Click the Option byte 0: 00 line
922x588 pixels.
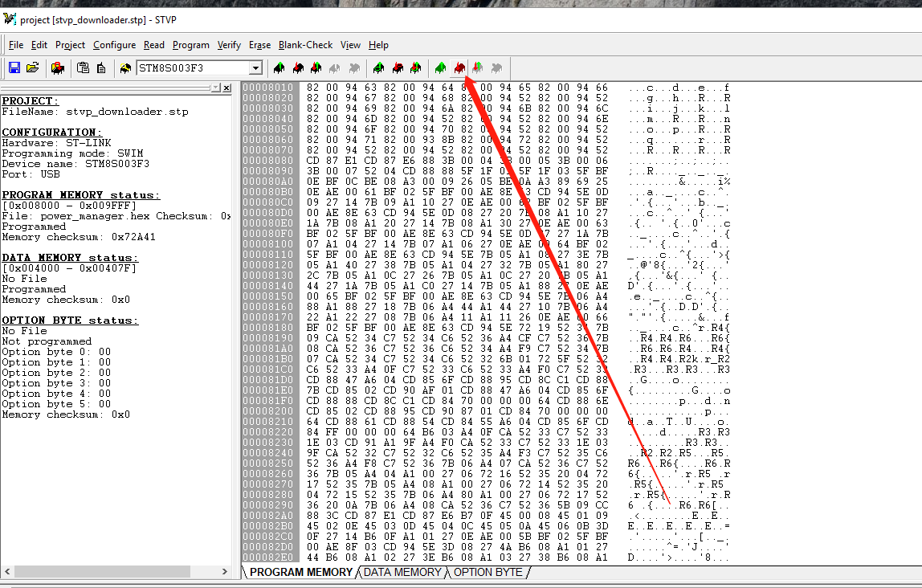point(56,352)
